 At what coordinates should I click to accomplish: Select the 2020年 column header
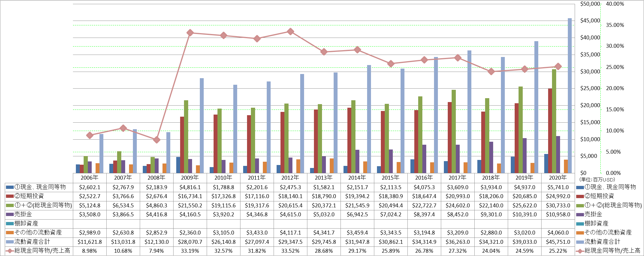pos(558,178)
